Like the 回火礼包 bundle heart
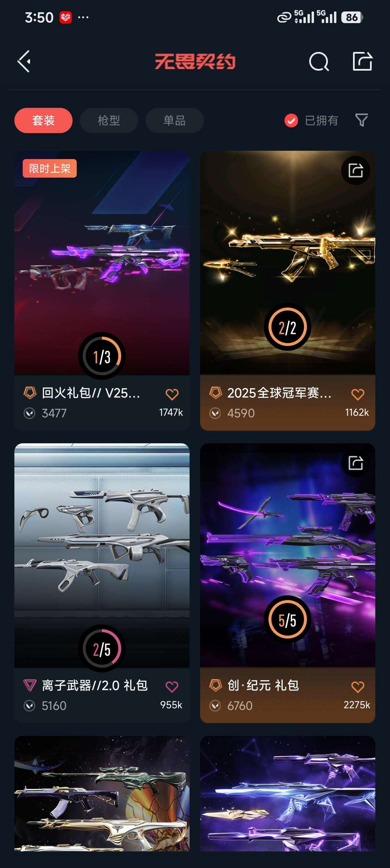Viewport: 390px width, 868px height. click(172, 394)
